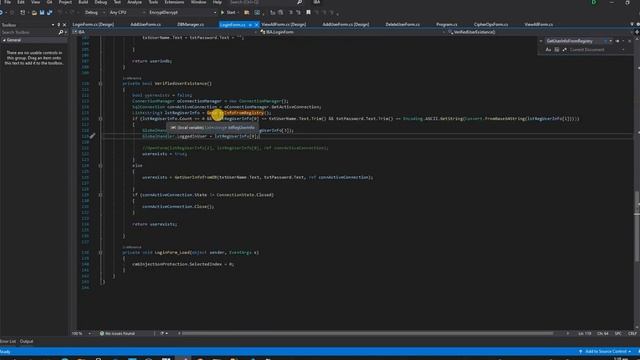The image size is (640, 360).
Task: Switch to DBManager.cs tab
Action: click(191, 24)
